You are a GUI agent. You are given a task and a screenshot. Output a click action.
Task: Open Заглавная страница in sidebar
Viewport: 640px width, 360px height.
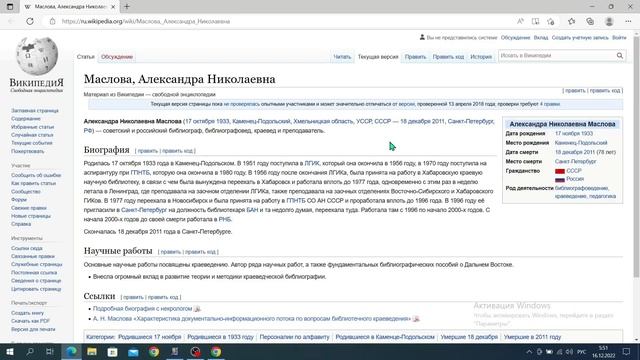point(35,111)
